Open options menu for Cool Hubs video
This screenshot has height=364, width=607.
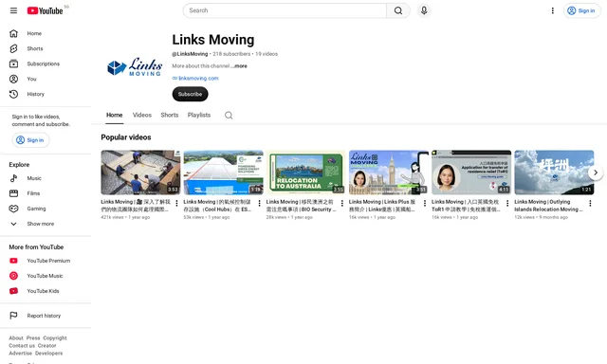[x=259, y=203]
